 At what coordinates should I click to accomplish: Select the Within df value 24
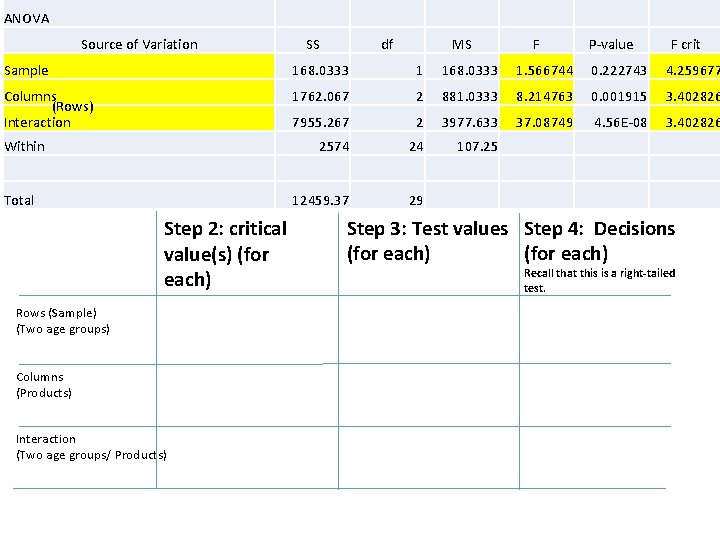416,146
